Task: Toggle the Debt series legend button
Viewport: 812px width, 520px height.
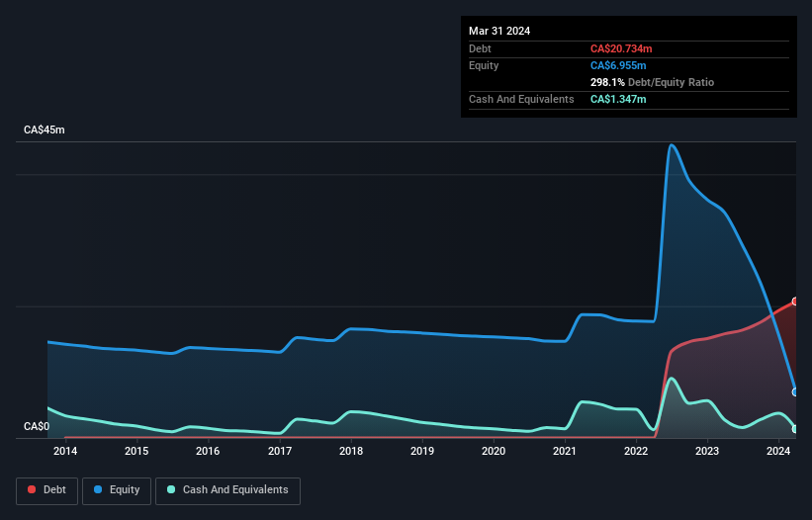Action: pyautogui.click(x=47, y=490)
